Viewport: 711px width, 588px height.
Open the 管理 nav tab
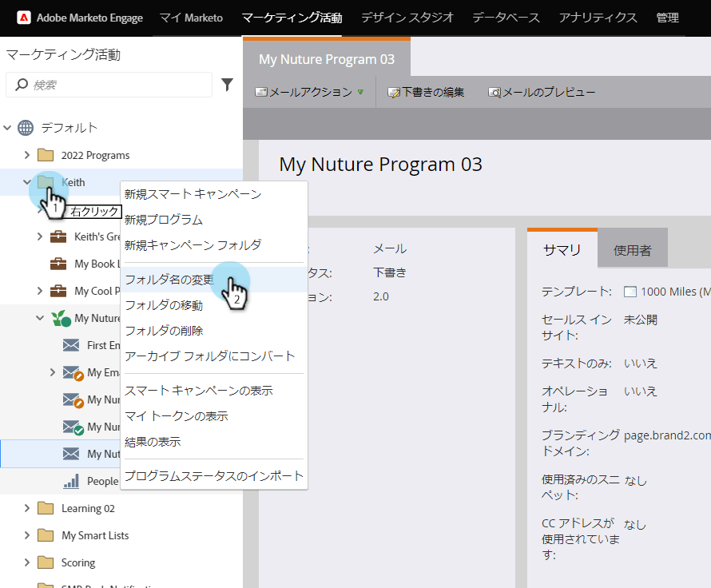pos(668,18)
